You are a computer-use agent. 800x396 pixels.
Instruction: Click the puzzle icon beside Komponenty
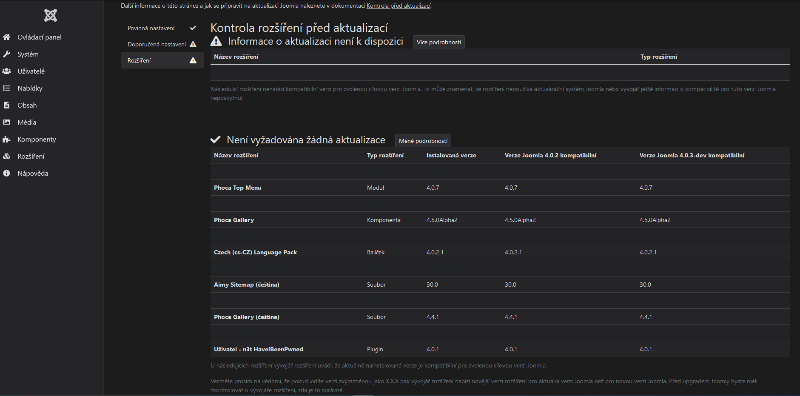(7, 139)
